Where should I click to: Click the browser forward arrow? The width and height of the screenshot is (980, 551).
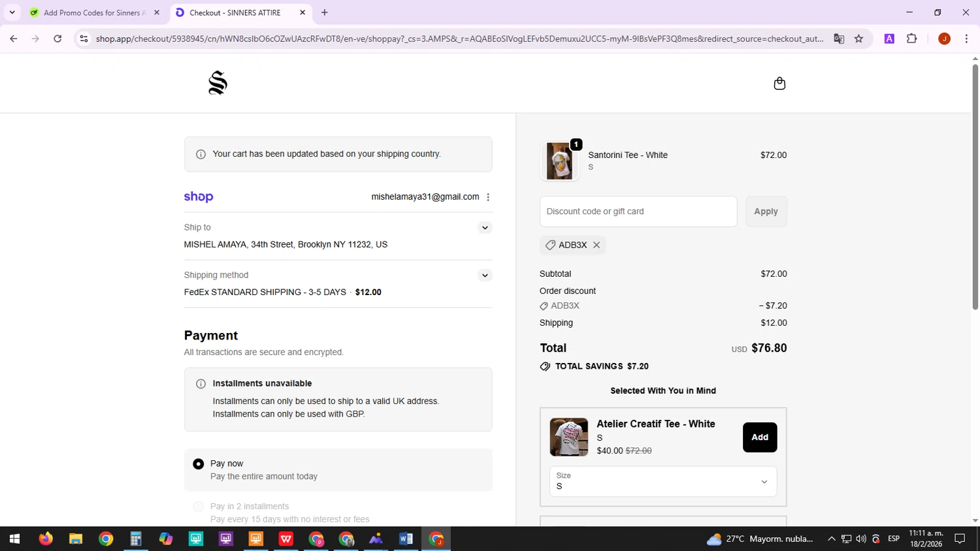click(x=35, y=39)
